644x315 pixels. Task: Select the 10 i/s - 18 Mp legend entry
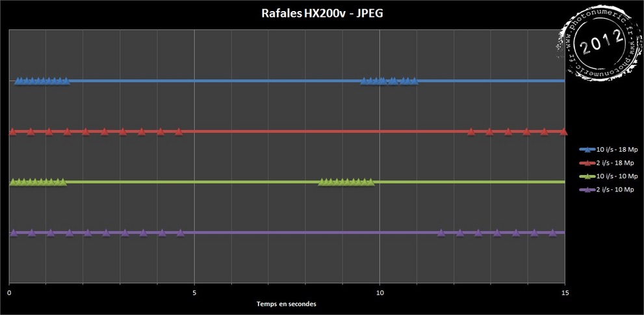608,149
